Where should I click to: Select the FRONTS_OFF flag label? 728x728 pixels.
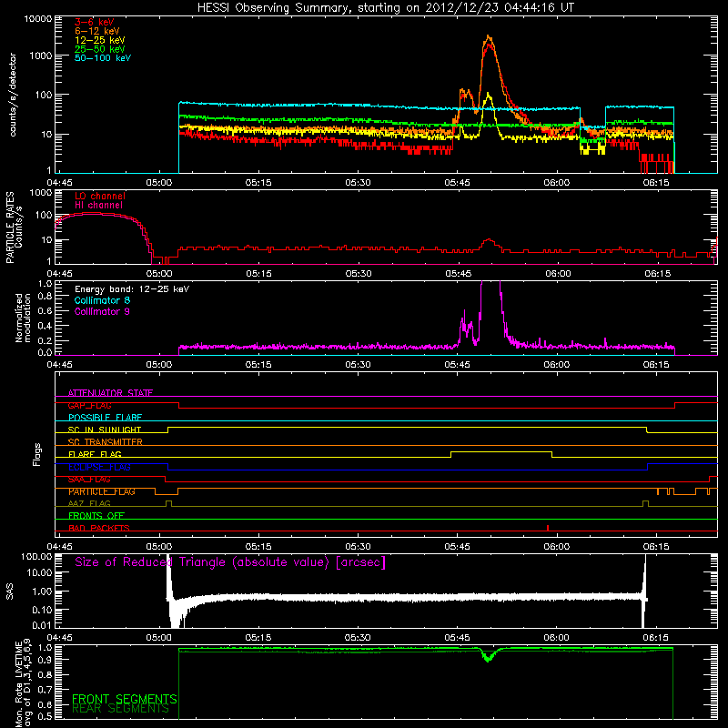click(x=96, y=516)
